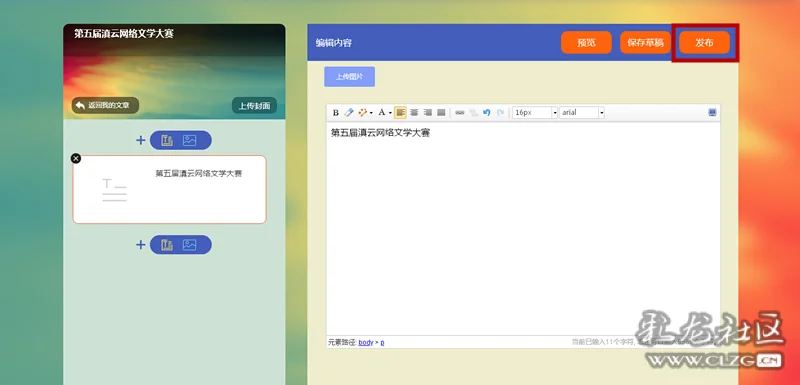Screen dimensions: 800x385
Task: Click the article title 第五届滇云网络文学大赛 on the cover
Action: pos(124,34)
